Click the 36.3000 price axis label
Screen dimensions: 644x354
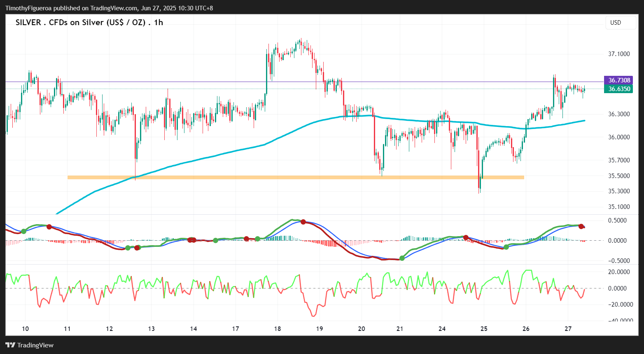click(619, 114)
